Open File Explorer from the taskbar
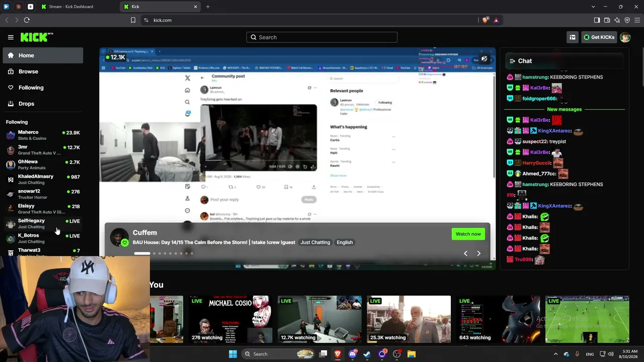Viewport: 644px width, 362px height. point(412,354)
